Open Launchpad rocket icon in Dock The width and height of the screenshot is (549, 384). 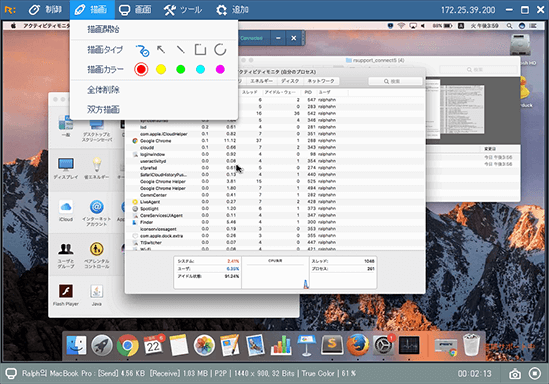pyautogui.click(x=102, y=345)
